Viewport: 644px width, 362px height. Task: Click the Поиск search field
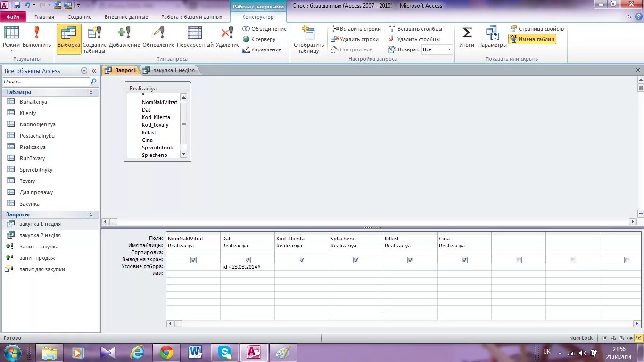[x=46, y=82]
